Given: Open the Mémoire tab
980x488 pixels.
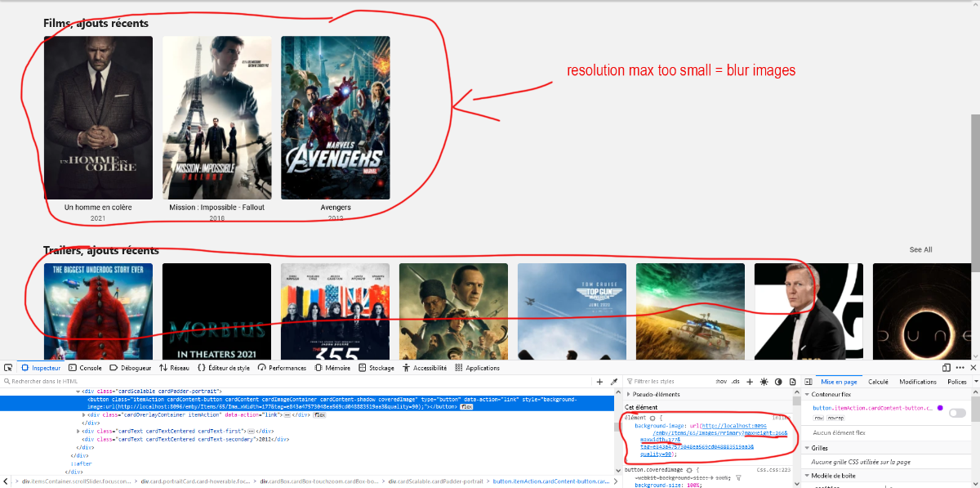Looking at the screenshot, I should (332, 368).
